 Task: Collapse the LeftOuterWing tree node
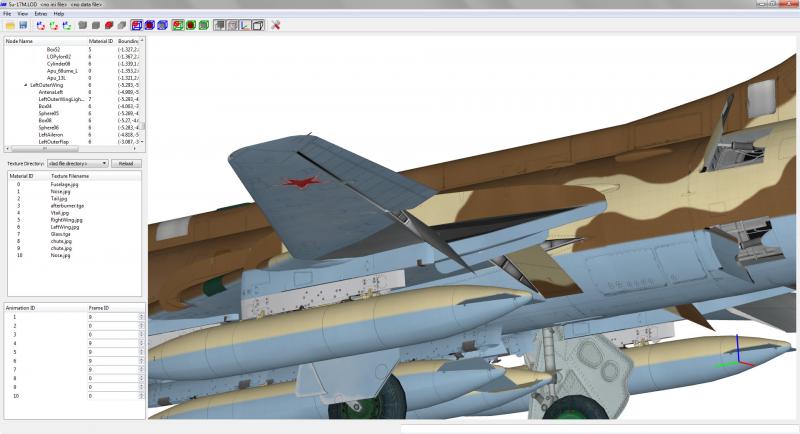click(x=26, y=85)
